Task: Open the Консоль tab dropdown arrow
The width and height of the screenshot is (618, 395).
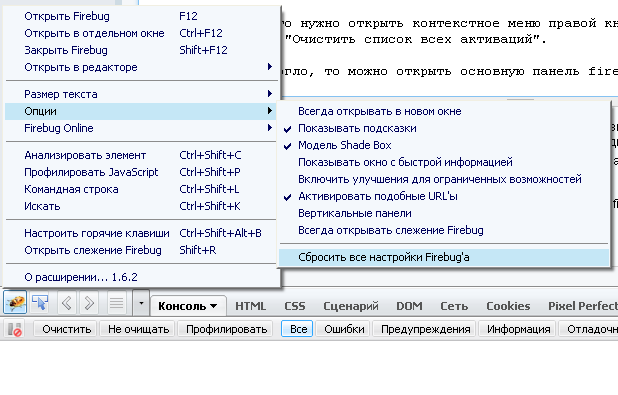Action: pyautogui.click(x=213, y=306)
